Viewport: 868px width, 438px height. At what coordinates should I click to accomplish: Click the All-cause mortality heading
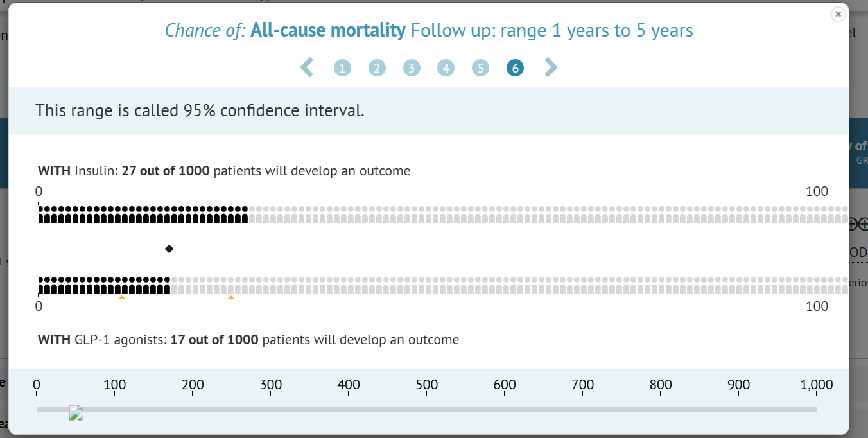328,30
